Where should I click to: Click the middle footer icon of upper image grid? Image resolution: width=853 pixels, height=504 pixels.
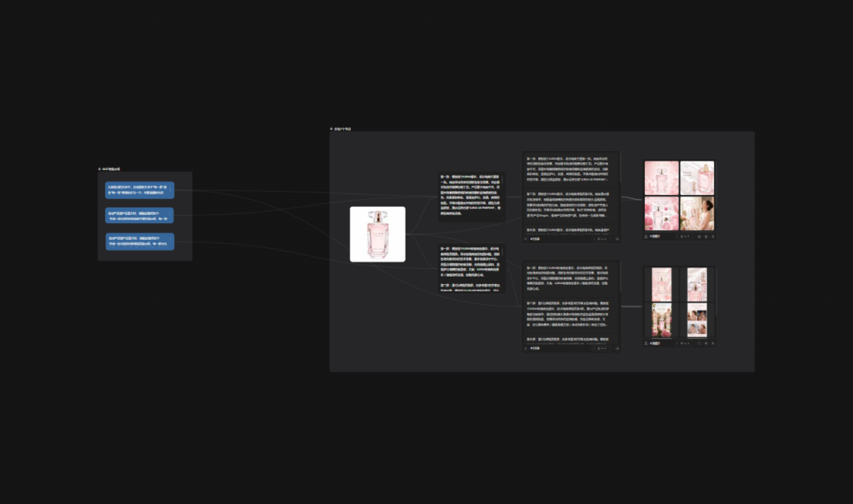[706, 237]
